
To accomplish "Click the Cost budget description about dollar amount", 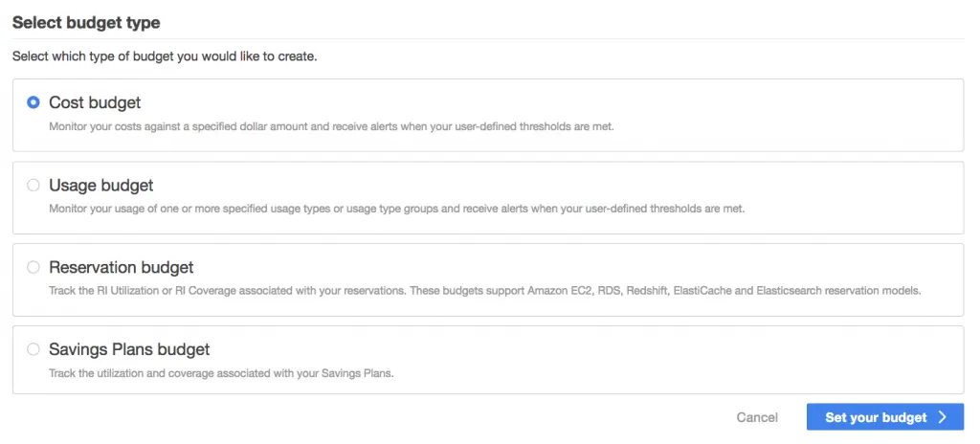I will tap(332, 126).
